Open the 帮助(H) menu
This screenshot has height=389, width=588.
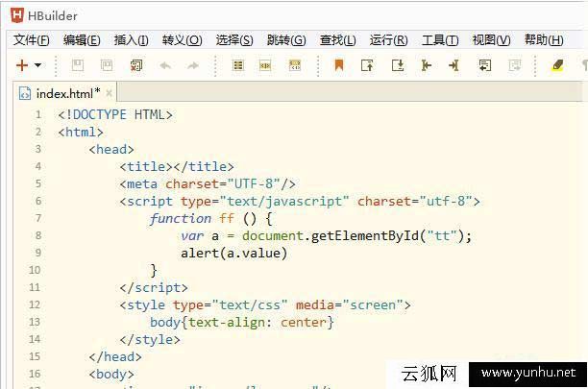544,39
